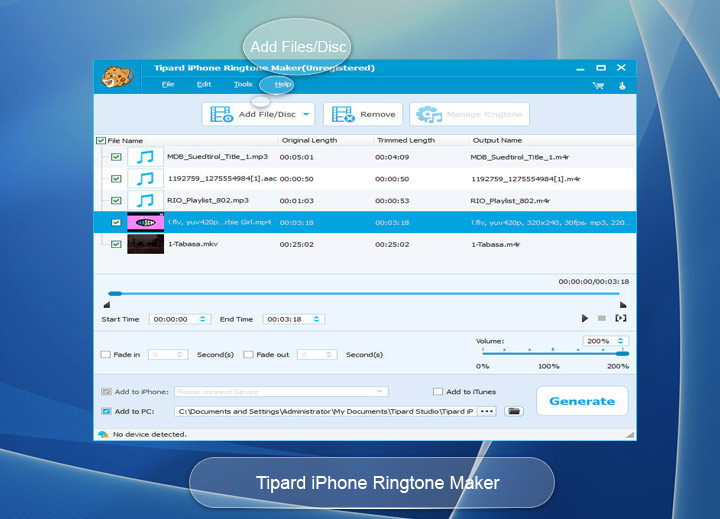Click the playback progress slider handle
The image size is (720, 519).
tap(115, 293)
